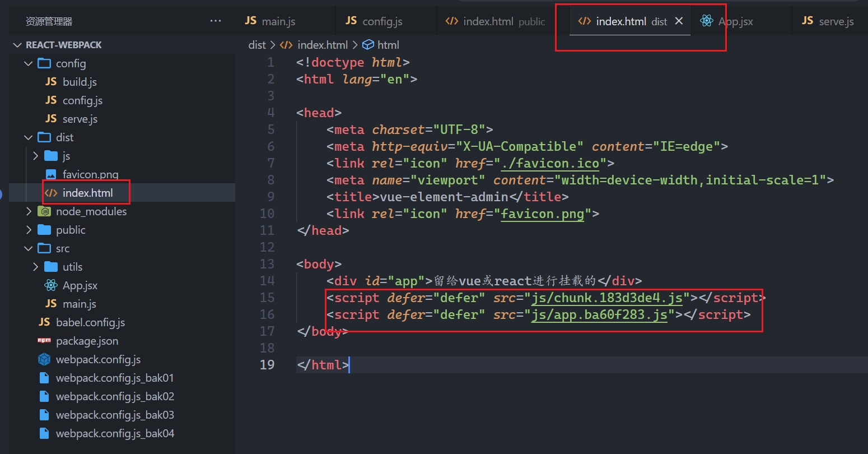Expand the node_modules folder
Image resolution: width=868 pixels, height=454 pixels.
click(29, 211)
